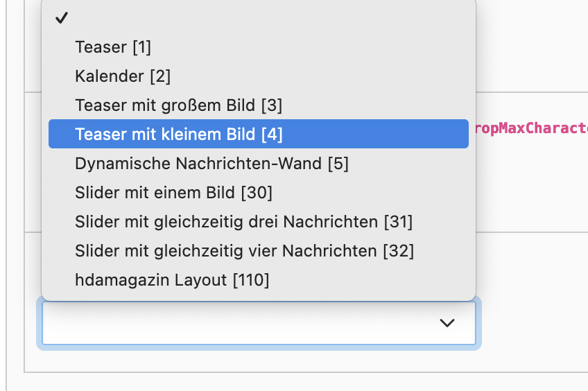Select hdamagazin Layout [110] option

coord(259,280)
